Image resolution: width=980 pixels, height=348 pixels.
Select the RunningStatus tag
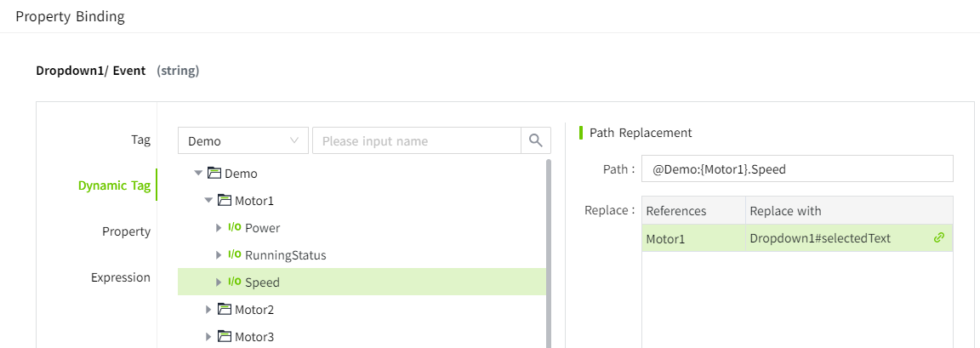285,255
